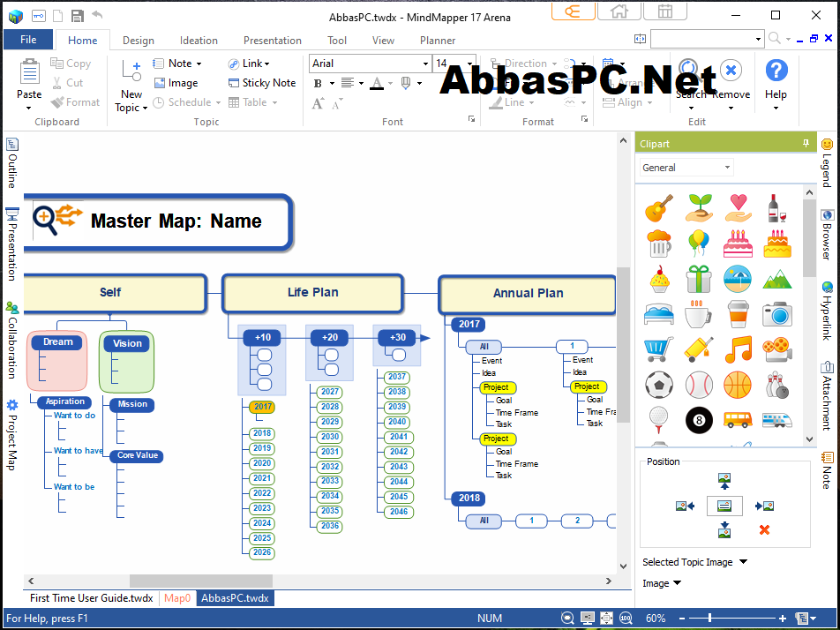The width and height of the screenshot is (840, 630).
Task: Click the Paste clipboard icon
Action: click(x=29, y=72)
